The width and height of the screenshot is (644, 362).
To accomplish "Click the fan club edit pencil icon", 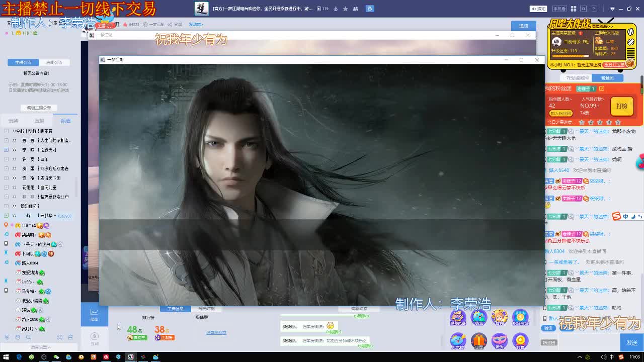I will click(x=601, y=88).
